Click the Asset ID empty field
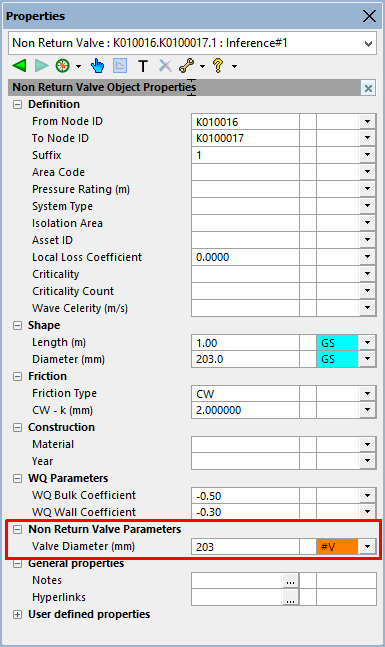Image resolution: width=385 pixels, height=647 pixels. (245, 240)
